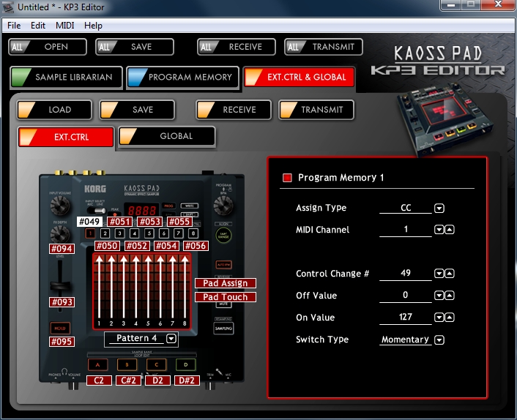Viewport: 517px width, 420px height.
Task: Decrease the Off Value
Action: tap(439, 296)
